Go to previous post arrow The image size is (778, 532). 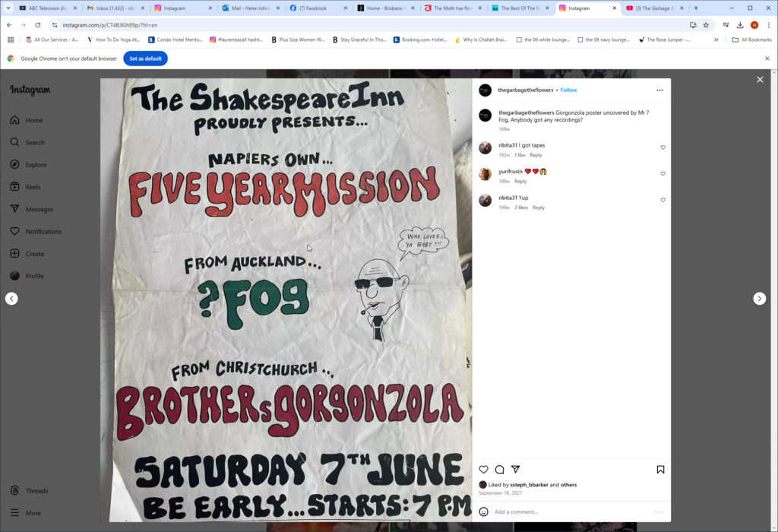pyautogui.click(x=11, y=299)
